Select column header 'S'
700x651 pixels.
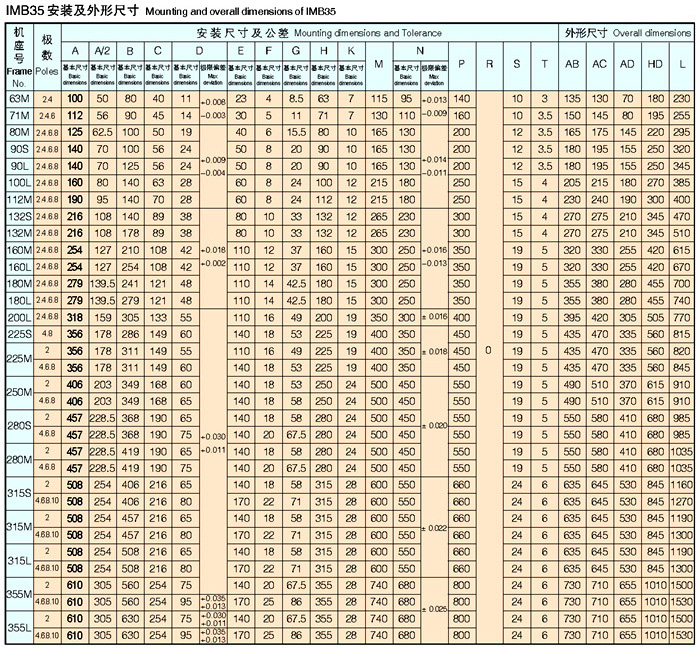click(517, 64)
